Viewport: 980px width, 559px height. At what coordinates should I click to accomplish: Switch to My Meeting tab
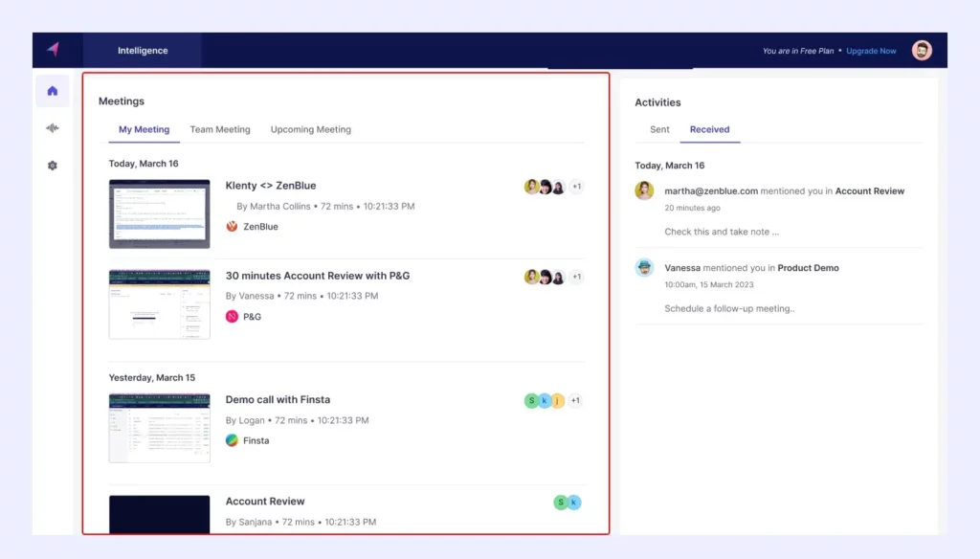tap(144, 129)
